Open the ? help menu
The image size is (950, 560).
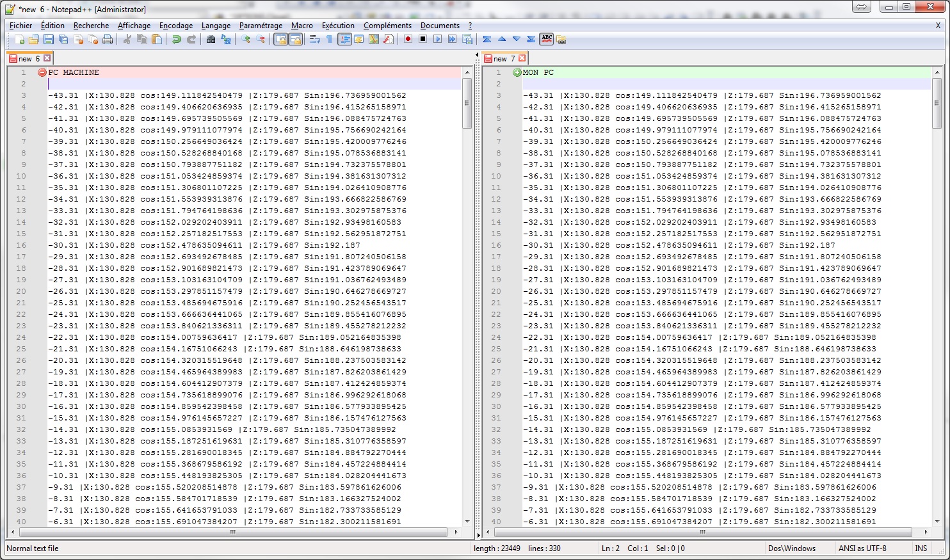pos(470,26)
